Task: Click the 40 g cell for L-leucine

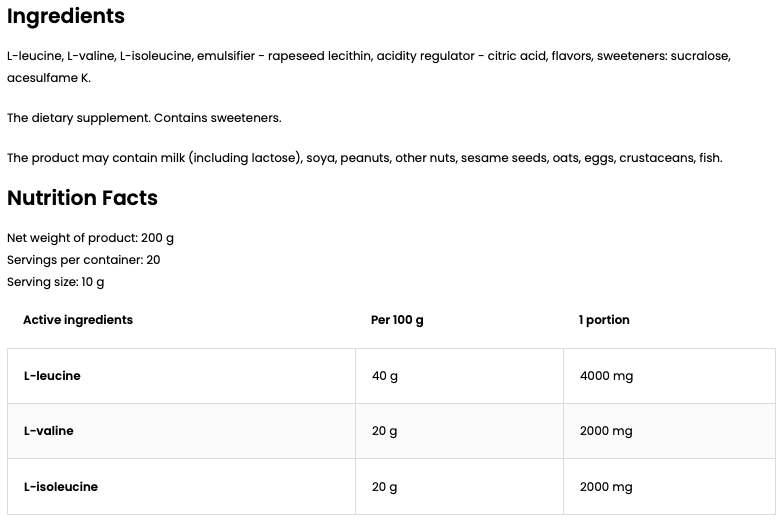Action: (x=385, y=376)
